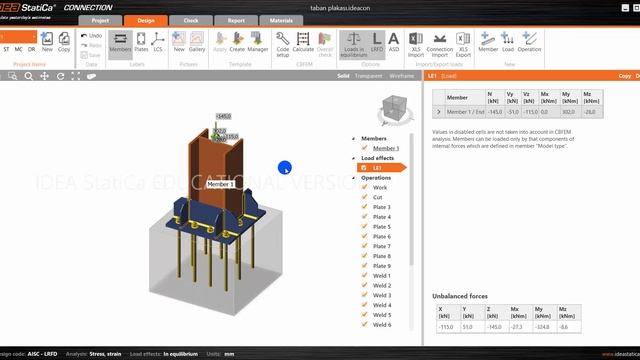Open the picture Gallery

click(197, 42)
